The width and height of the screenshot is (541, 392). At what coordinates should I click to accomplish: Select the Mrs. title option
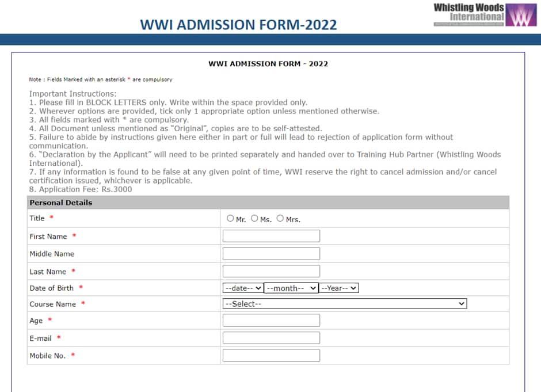(280, 218)
